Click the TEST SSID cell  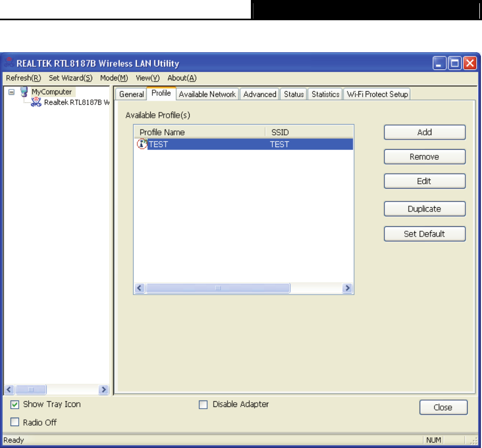pyautogui.click(x=280, y=144)
